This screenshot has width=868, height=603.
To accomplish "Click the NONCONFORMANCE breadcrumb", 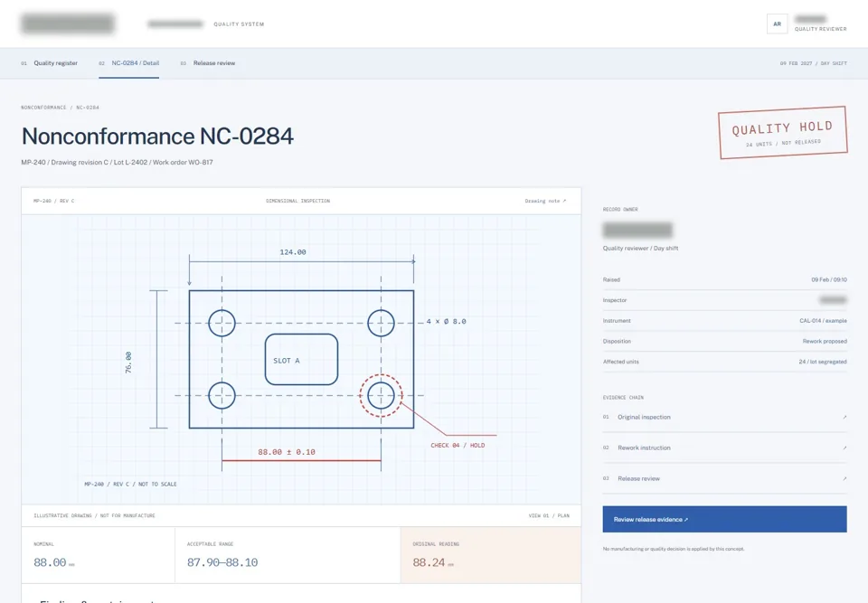I will tap(43, 108).
